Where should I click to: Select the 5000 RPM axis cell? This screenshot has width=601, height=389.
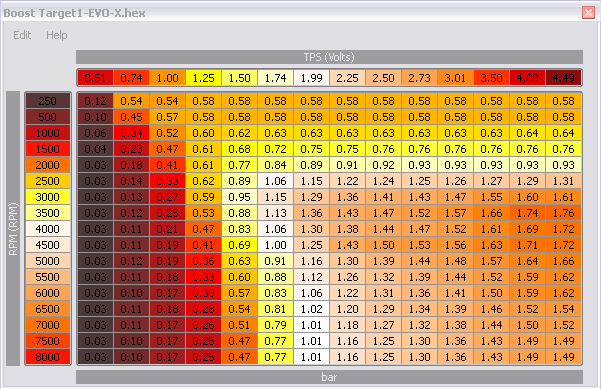(x=48, y=261)
